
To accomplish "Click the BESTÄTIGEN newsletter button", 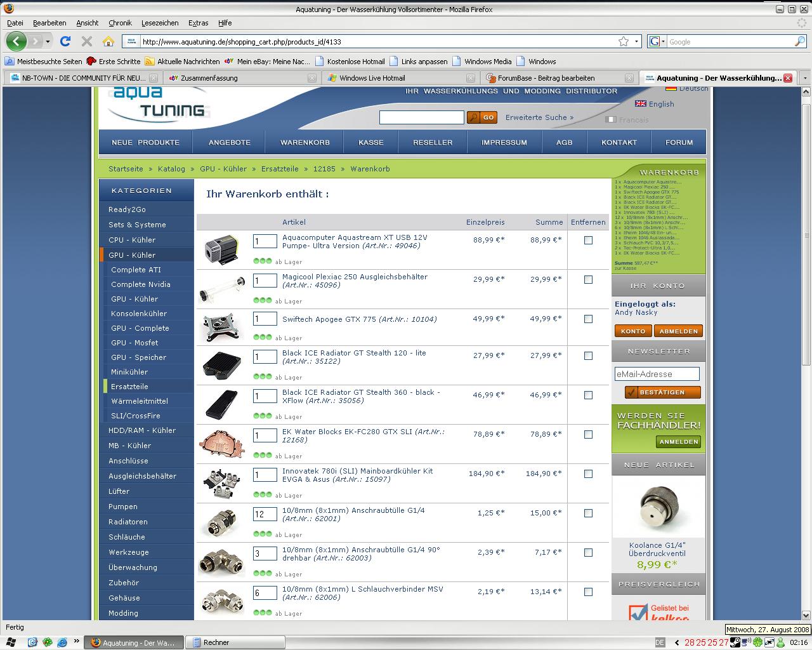I will tap(662, 392).
